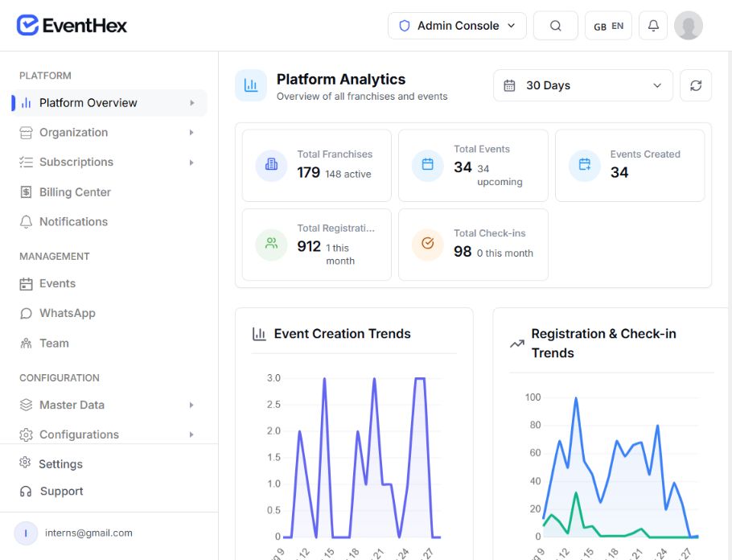Click the shield icon in Admin Console
732x560 pixels.
(x=405, y=26)
